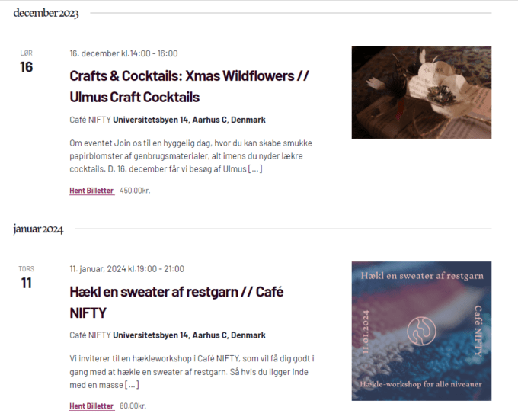This screenshot has height=420, width=518.
Task: Open the paper flower event thumbnail
Action: point(421,92)
